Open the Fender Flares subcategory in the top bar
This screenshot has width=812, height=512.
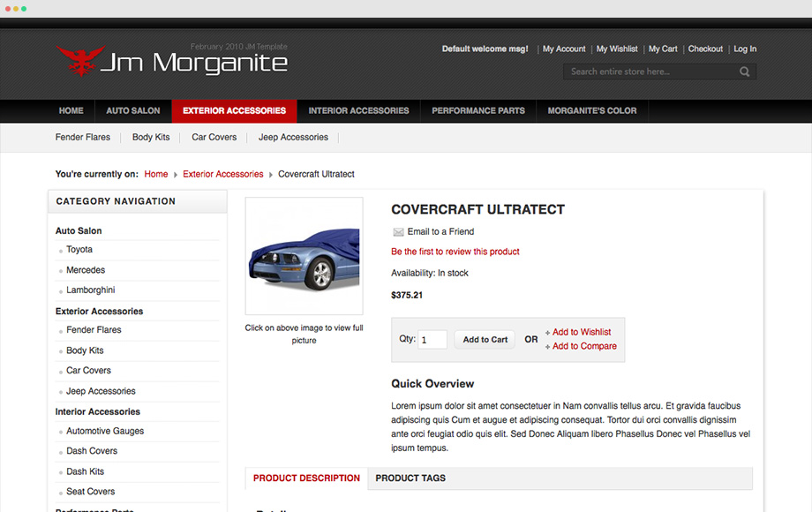click(x=83, y=137)
